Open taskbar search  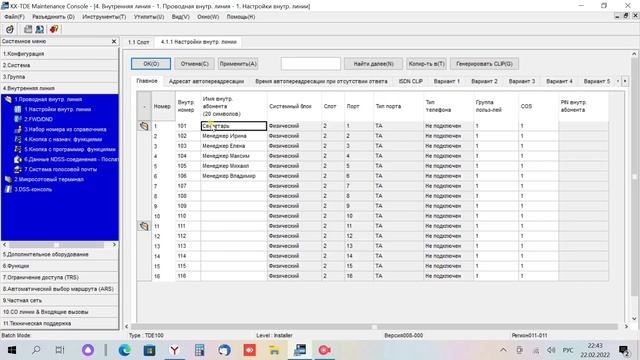pos(36,350)
